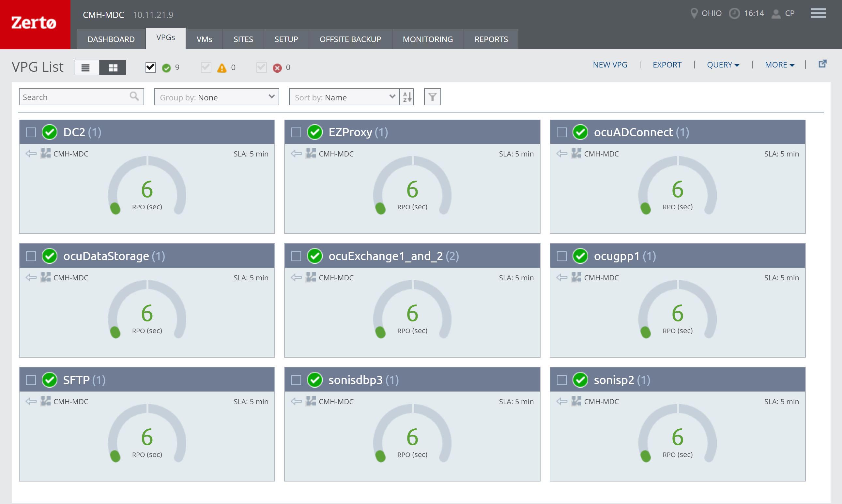Toggle A-Z sort order button
This screenshot has height=504, width=842.
pyautogui.click(x=407, y=97)
